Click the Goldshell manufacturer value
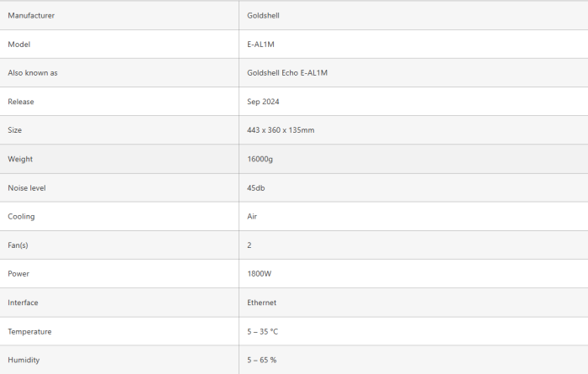Viewport: 588px width, 374px height. (x=264, y=15)
